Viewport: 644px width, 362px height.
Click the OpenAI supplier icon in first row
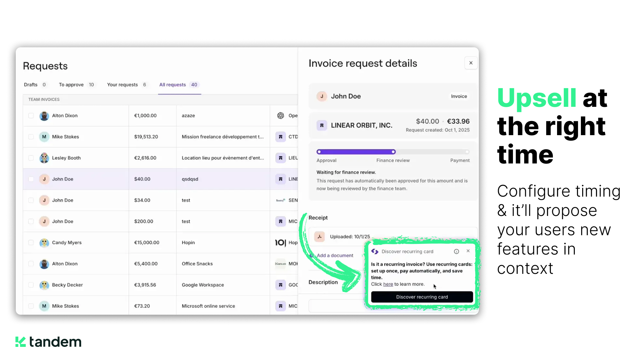click(x=280, y=116)
